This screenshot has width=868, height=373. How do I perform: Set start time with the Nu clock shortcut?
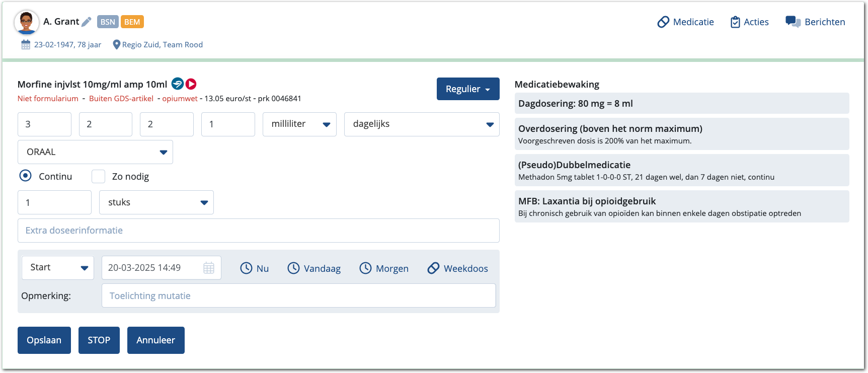pyautogui.click(x=254, y=268)
